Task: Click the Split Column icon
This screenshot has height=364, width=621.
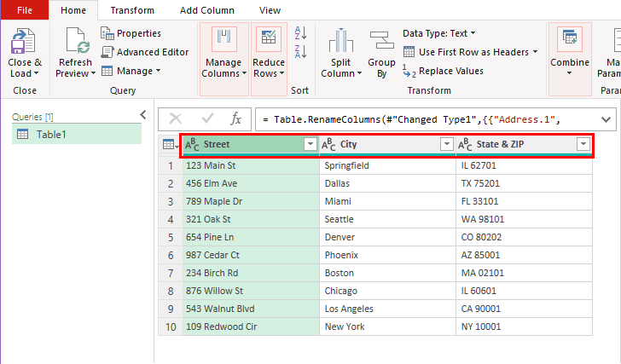Action: [x=341, y=40]
